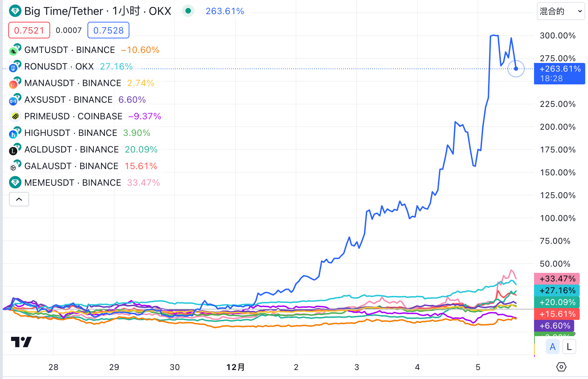588x379 pixels.
Task: Open the 混合的 dropdown
Action: point(561,11)
